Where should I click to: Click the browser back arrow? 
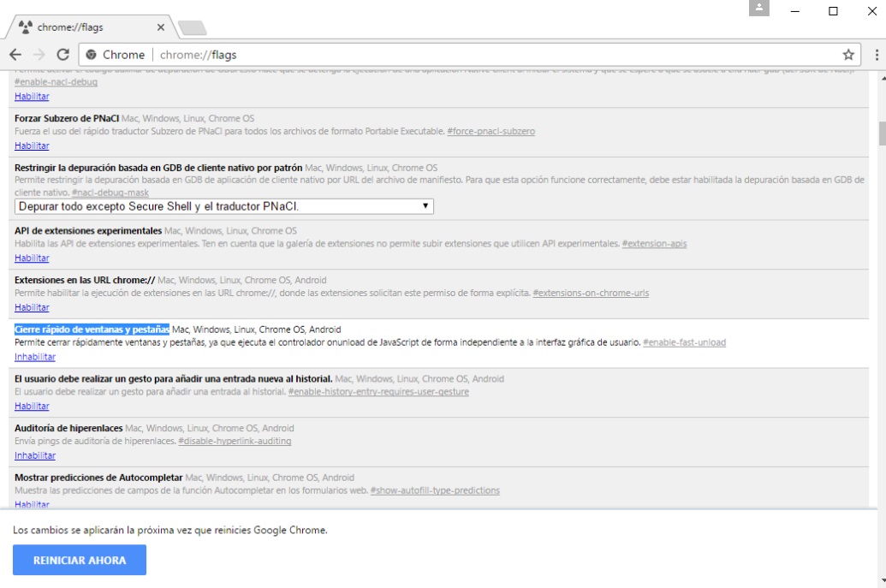point(15,55)
